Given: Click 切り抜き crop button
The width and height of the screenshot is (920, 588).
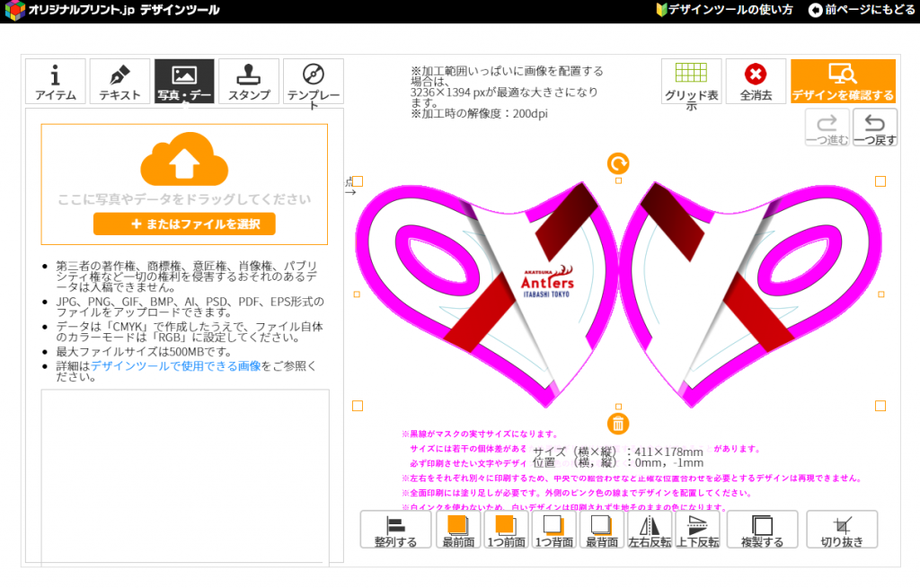Looking at the screenshot, I should click(842, 530).
